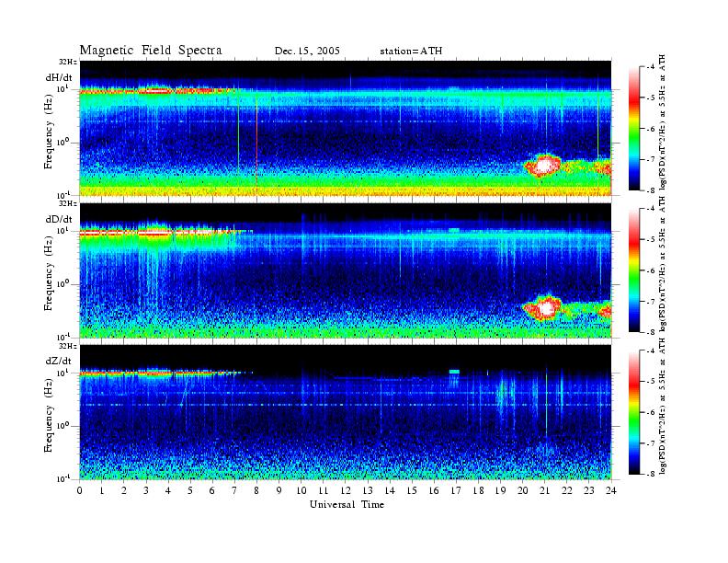Screen dimensions: 728x563
Task: Click hour tick "3" on Universal Time axis
Action: (146, 491)
